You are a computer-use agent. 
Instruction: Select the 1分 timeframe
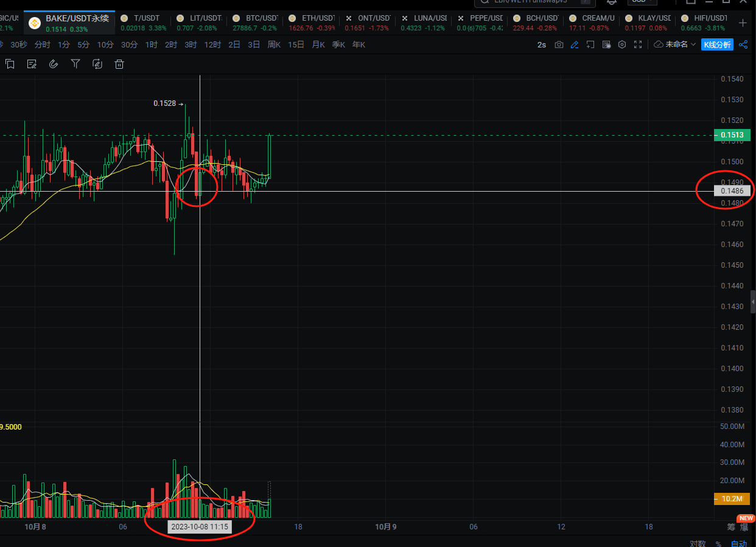point(64,44)
